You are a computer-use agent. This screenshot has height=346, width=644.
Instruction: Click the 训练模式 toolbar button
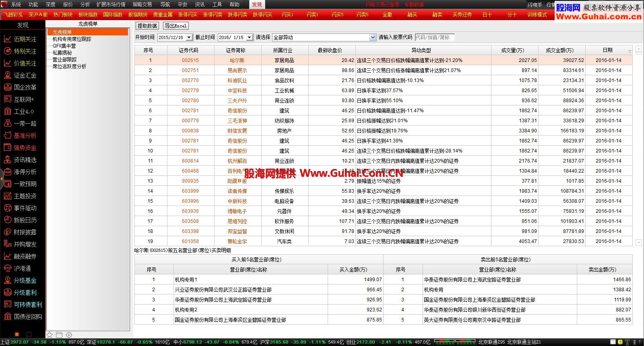[x=537, y=14]
